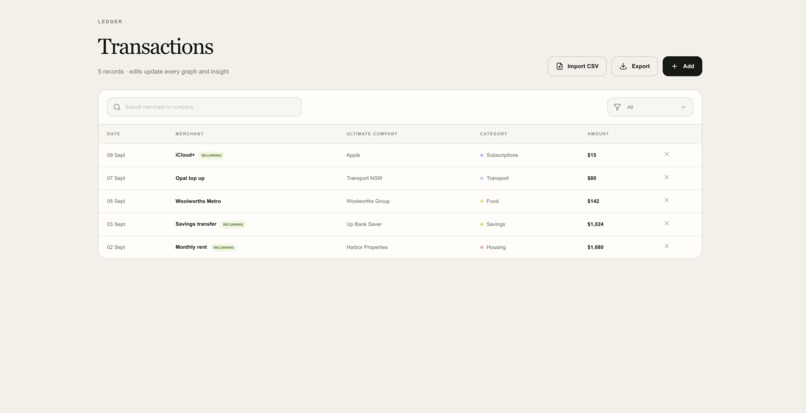Click the Opal top up merchant name
The height and width of the screenshot is (413, 806).
click(190, 178)
